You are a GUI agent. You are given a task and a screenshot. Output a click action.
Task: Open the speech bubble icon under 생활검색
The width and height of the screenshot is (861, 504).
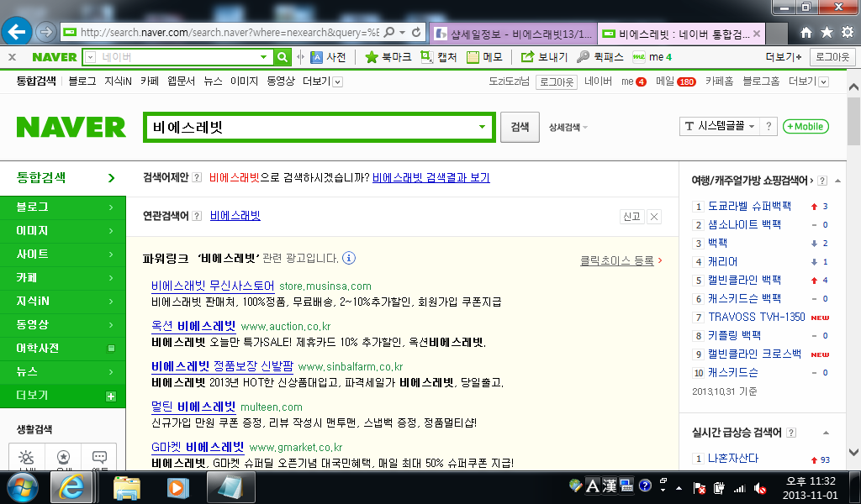click(x=99, y=457)
